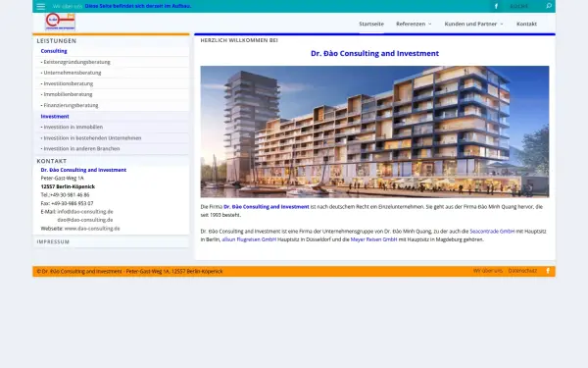Open the albun Flugreisen GmbH link
This screenshot has height=368, width=588.
click(x=249, y=239)
